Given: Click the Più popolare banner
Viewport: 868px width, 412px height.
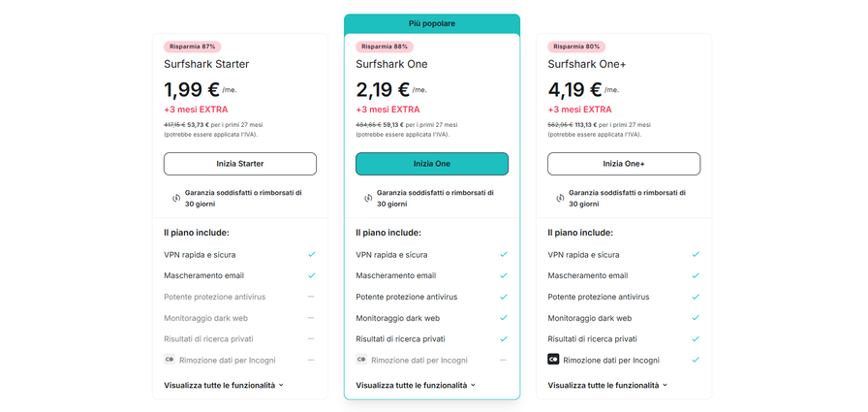Looking at the screenshot, I should pyautogui.click(x=432, y=23).
